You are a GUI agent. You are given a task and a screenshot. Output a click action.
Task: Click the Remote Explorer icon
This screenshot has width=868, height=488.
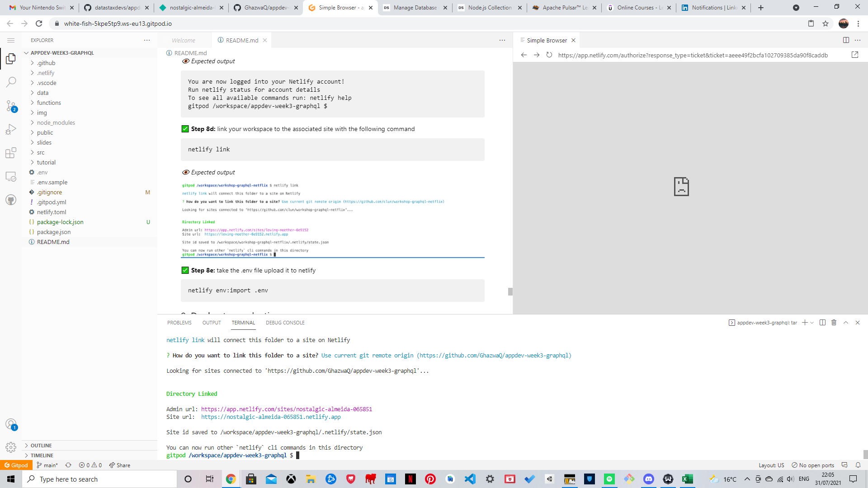[11, 177]
